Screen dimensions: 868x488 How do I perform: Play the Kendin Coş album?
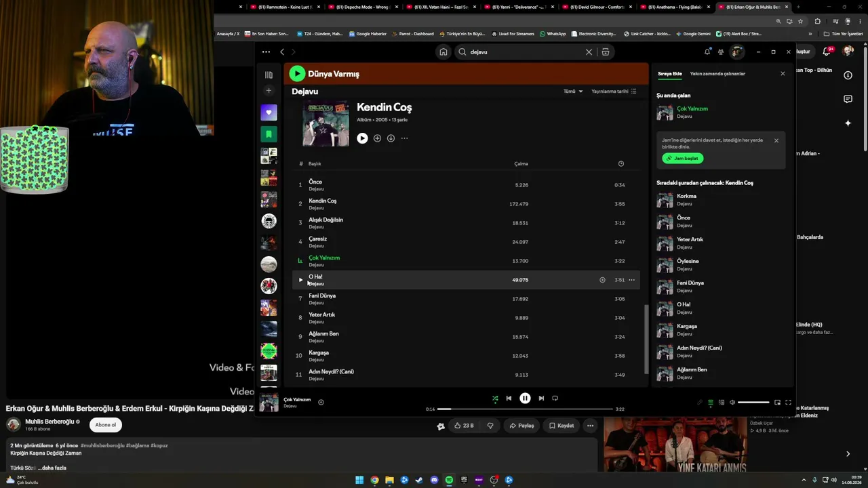pos(362,138)
